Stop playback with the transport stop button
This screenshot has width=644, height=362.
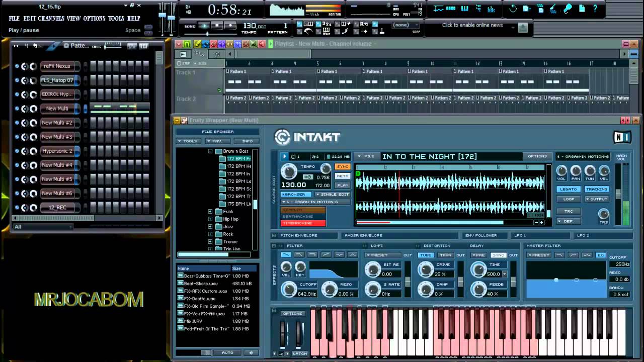click(217, 26)
